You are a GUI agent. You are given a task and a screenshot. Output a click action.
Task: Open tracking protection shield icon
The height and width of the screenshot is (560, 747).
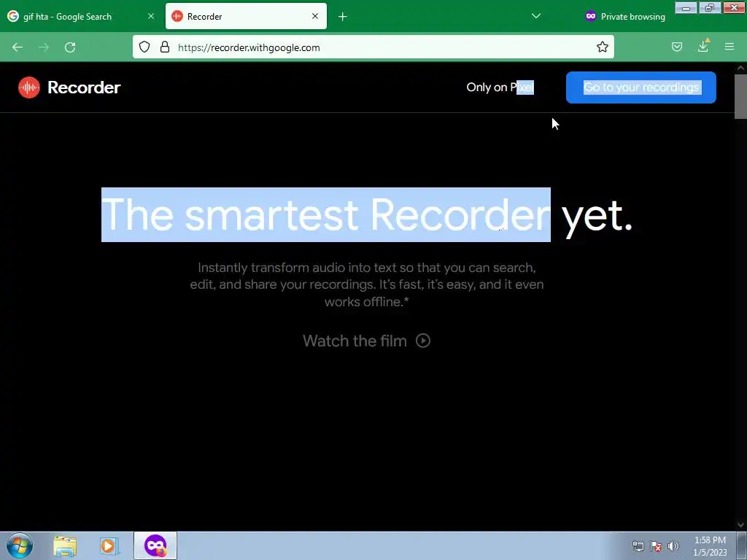point(144,47)
